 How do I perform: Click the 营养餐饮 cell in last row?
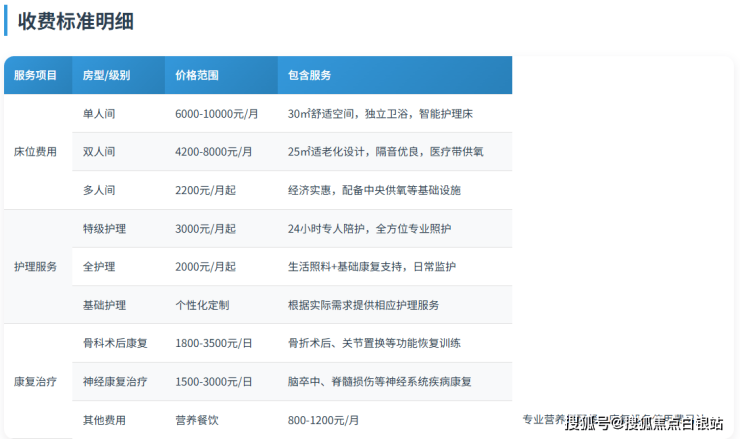pos(197,420)
